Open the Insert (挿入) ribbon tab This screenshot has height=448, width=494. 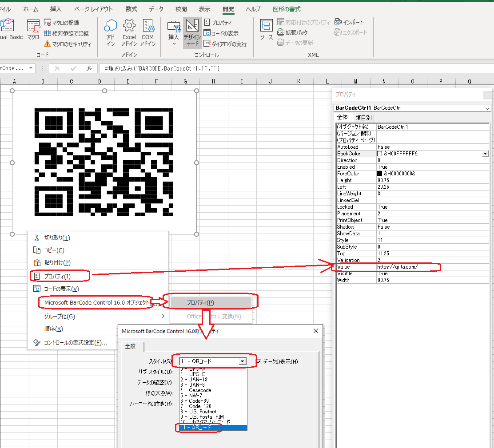[56, 9]
